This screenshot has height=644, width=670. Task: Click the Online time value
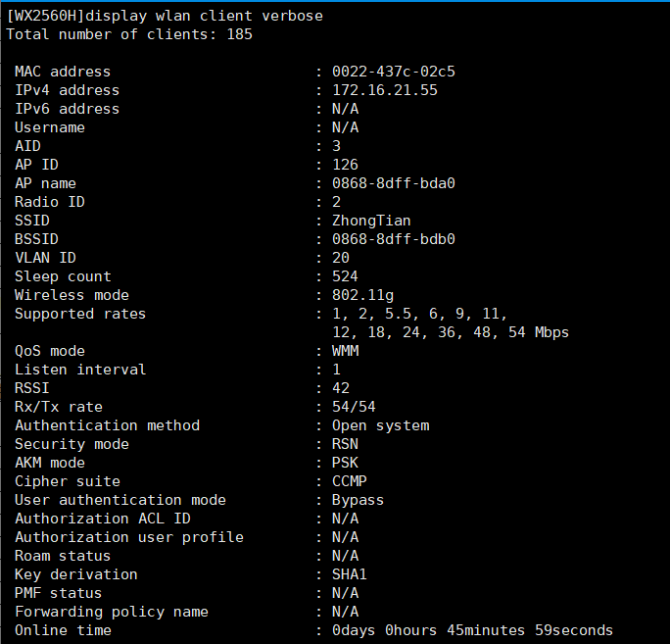(472, 630)
